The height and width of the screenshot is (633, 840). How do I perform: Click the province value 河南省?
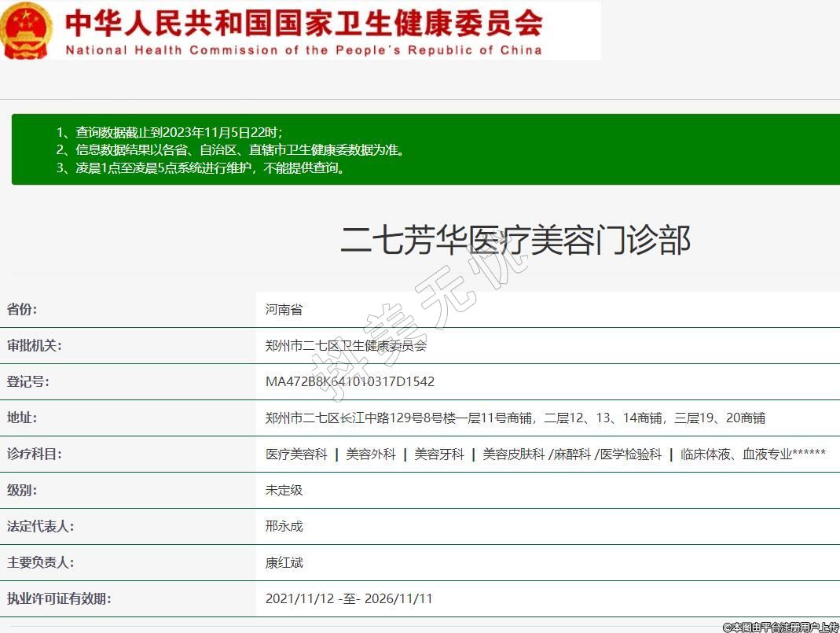(284, 310)
